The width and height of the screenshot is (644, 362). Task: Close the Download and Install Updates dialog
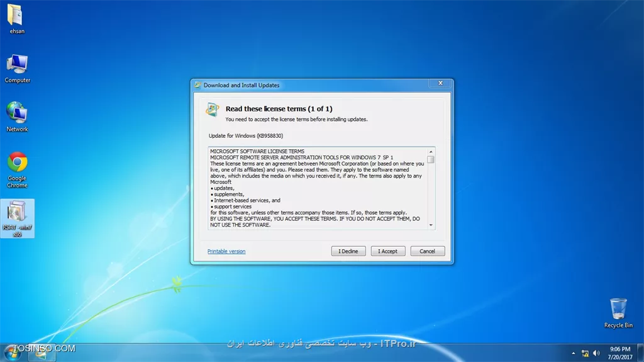[x=440, y=83]
